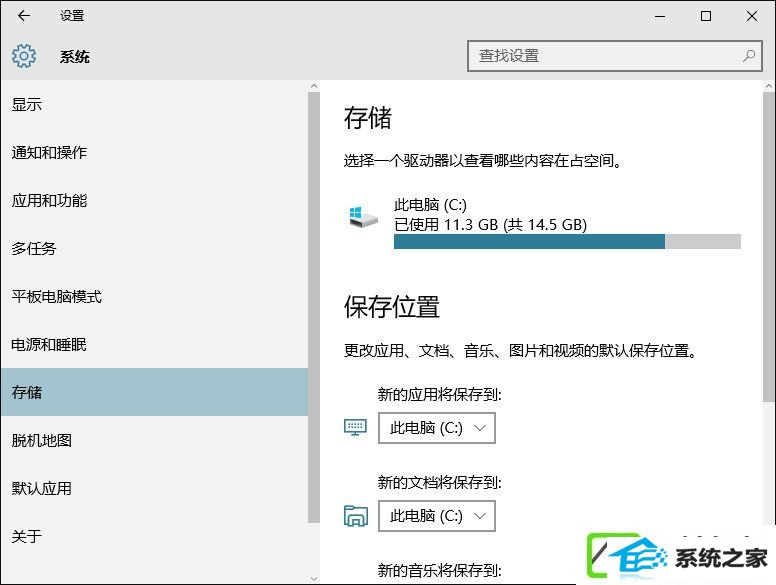776x585 pixels.
Task: Click the new apps keyboard-monitor icon
Action: pos(355,427)
